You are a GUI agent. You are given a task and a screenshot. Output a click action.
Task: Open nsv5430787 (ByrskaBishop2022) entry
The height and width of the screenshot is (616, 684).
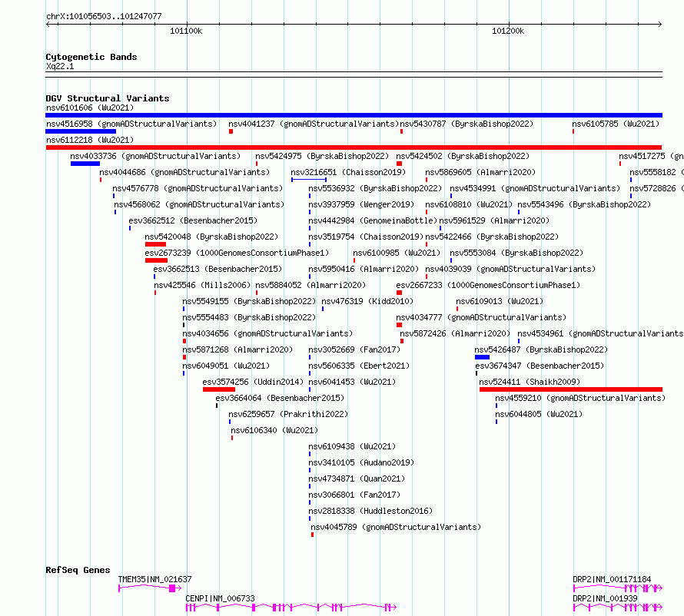(x=467, y=124)
